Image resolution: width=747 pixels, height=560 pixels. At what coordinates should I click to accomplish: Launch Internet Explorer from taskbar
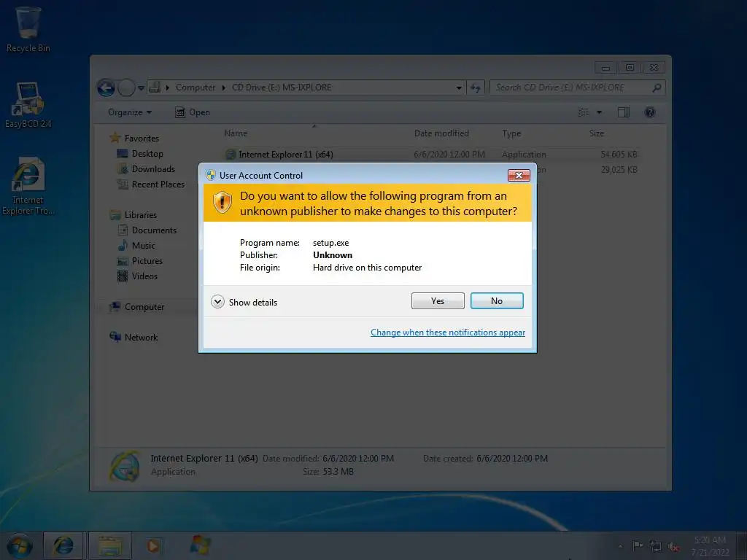coord(63,545)
